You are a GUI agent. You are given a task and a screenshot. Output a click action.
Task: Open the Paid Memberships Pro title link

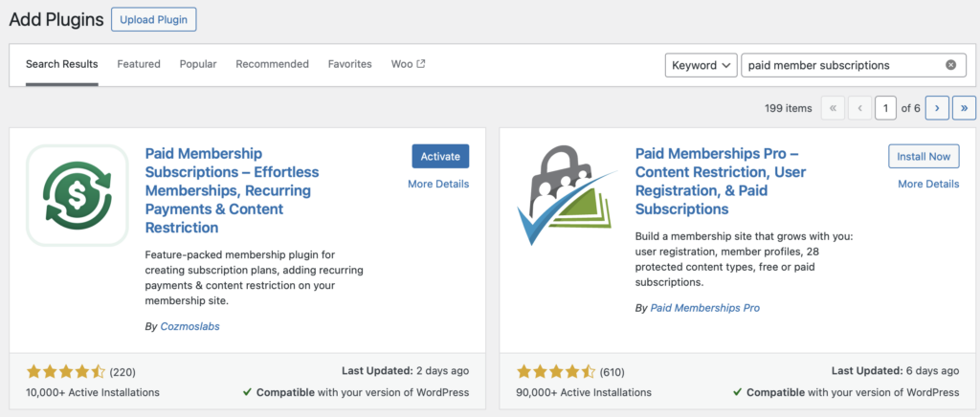pos(721,181)
